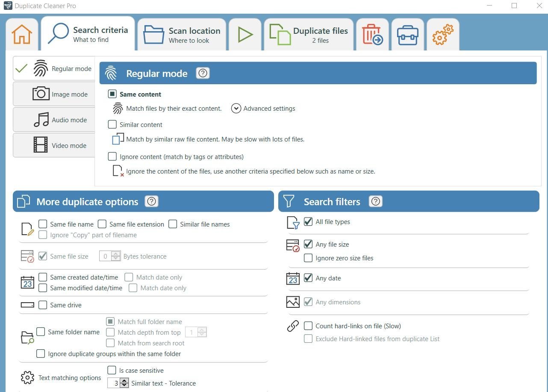Click the drive icon beside Same drive
This screenshot has height=392, width=548.
[27, 305]
